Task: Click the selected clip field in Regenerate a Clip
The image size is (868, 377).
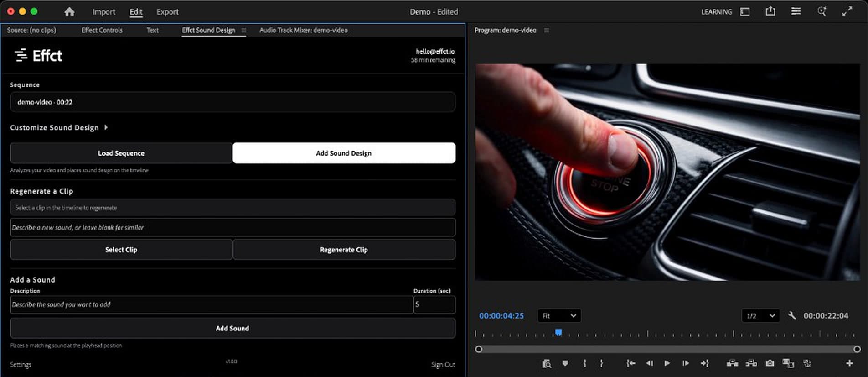Action: click(x=232, y=208)
